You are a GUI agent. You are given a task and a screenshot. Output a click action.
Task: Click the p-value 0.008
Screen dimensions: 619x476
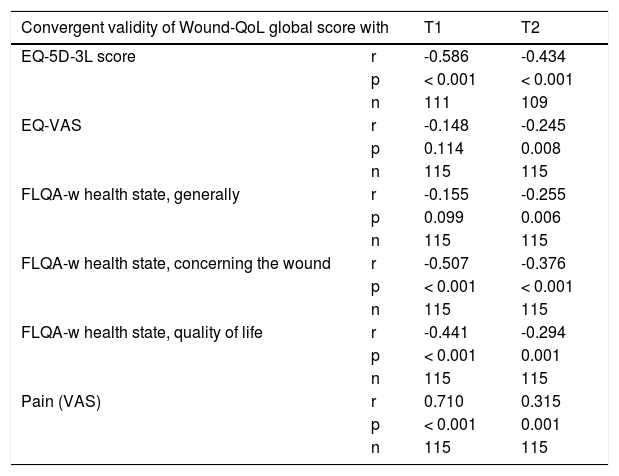(x=539, y=148)
